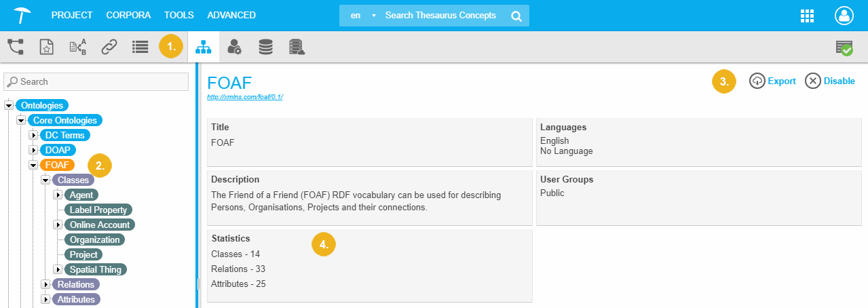Open the user profile avatar

(x=844, y=16)
